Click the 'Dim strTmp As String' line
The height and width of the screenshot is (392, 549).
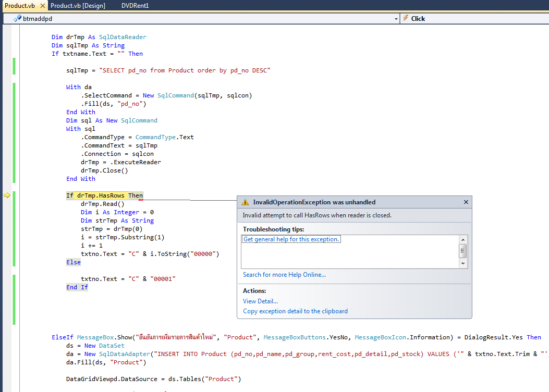(x=117, y=221)
